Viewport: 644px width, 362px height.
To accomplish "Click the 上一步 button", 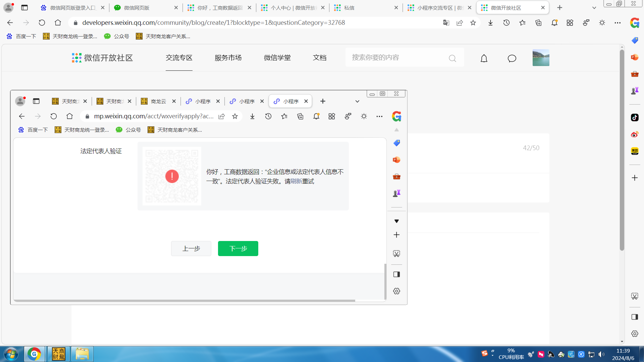I will point(191,248).
